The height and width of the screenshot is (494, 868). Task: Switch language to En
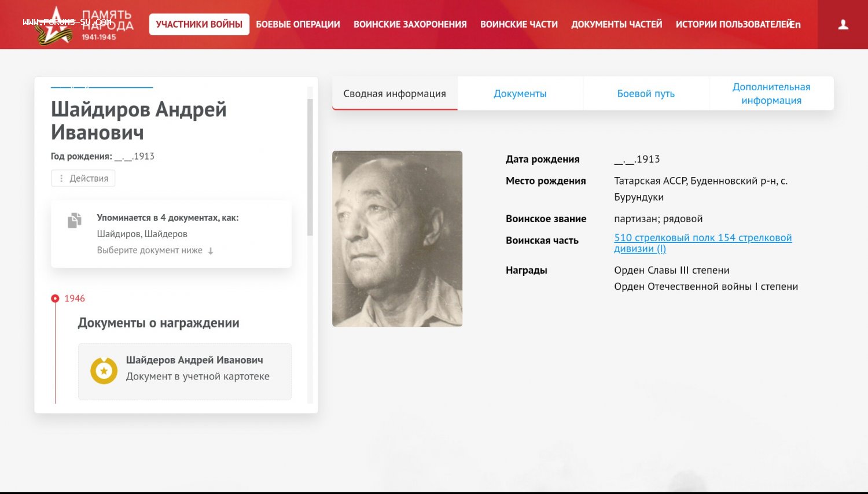click(796, 24)
